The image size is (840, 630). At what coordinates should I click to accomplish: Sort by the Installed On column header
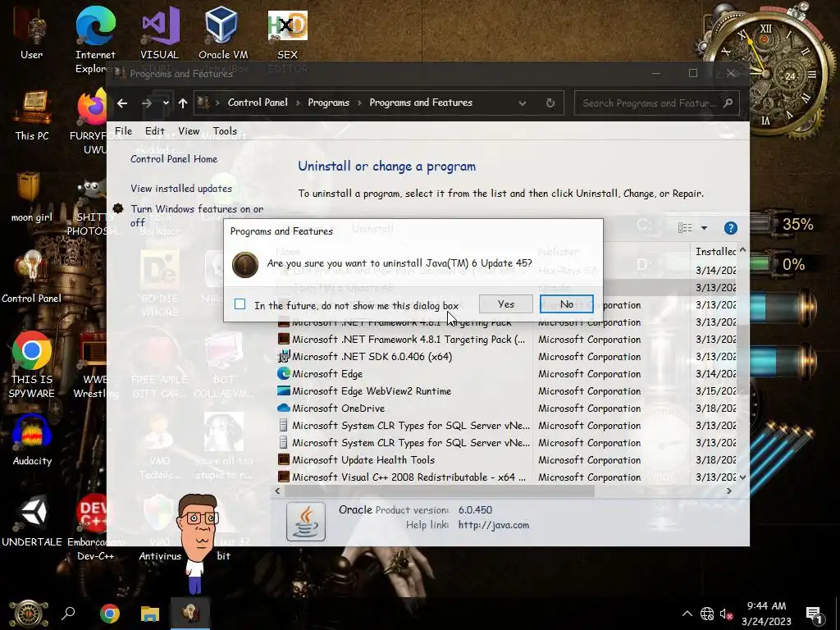tap(715, 251)
